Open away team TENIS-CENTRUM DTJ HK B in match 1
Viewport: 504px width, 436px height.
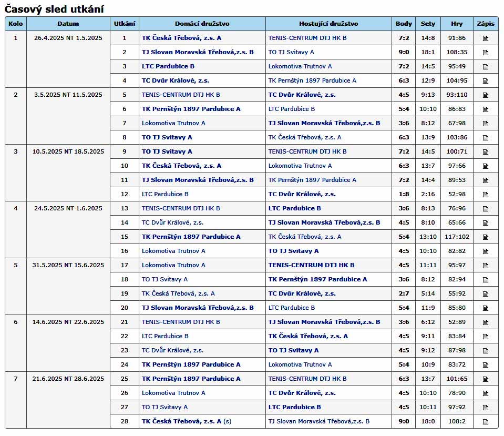pyautogui.click(x=307, y=38)
